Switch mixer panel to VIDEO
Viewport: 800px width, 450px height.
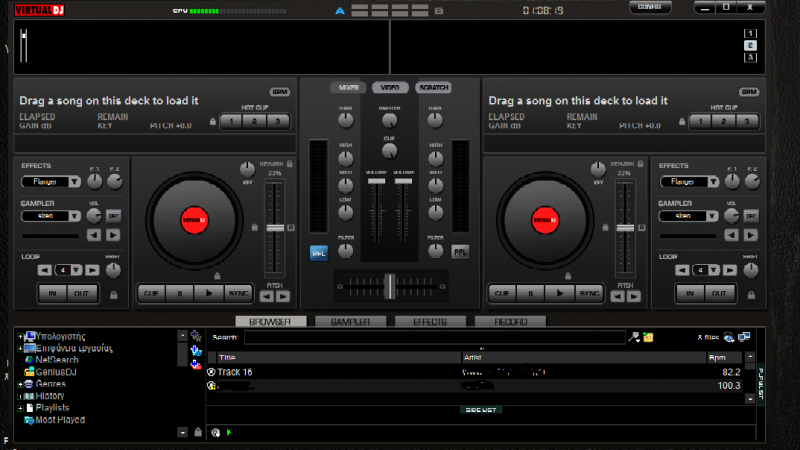click(x=390, y=88)
